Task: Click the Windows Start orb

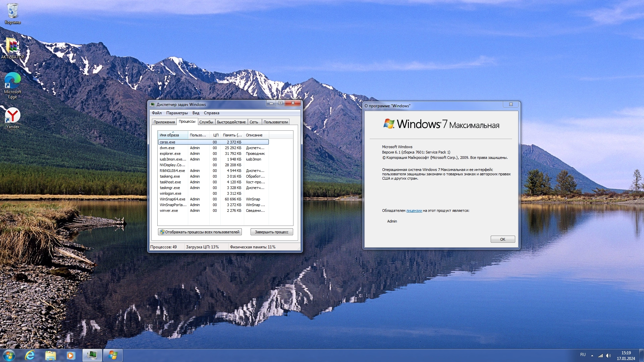Action: 9,355
